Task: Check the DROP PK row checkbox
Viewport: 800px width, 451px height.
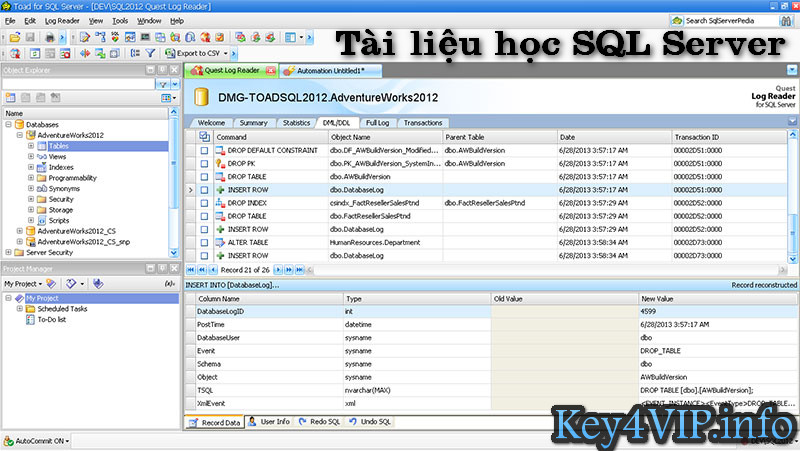Action: click(x=204, y=164)
